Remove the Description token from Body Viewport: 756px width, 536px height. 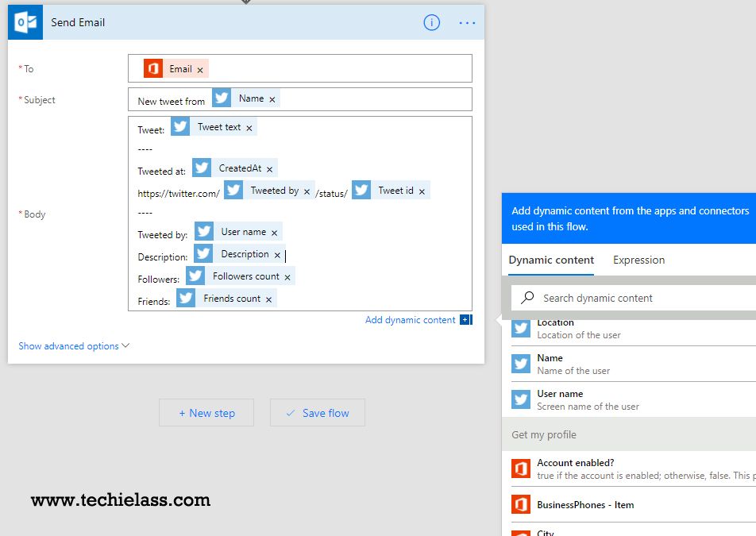coord(277,255)
